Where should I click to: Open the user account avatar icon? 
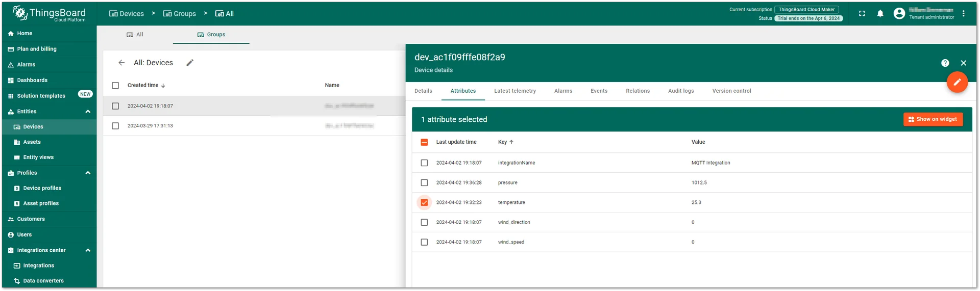point(899,14)
